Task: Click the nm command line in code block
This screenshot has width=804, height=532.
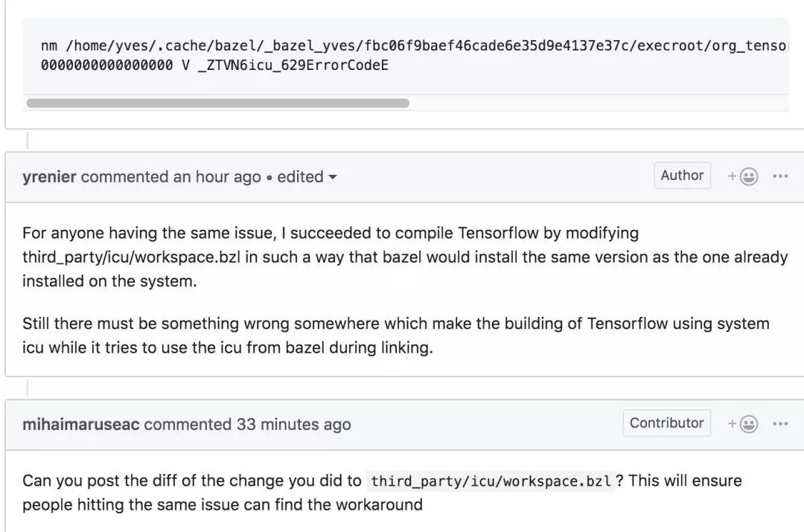Action: 415,45
